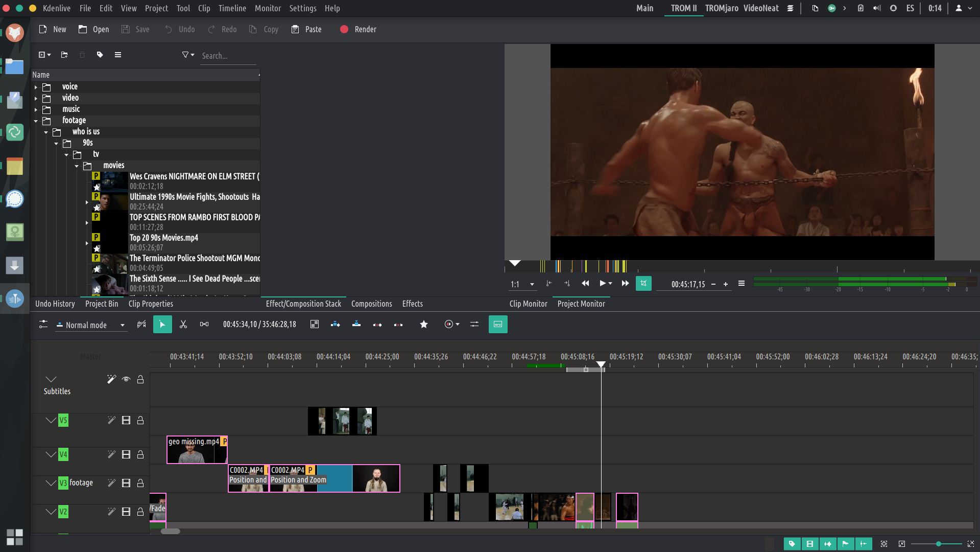Toggle the monitor edit mode crop button
980x552 pixels.
643,284
